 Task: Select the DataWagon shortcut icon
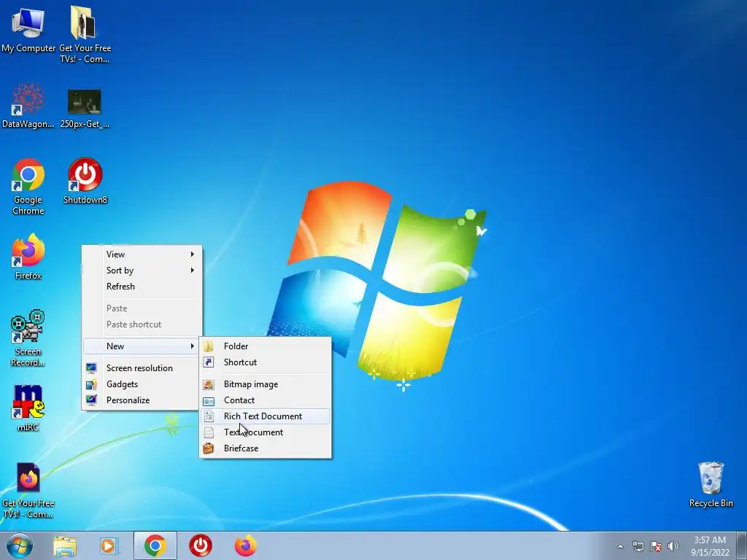pyautogui.click(x=28, y=106)
